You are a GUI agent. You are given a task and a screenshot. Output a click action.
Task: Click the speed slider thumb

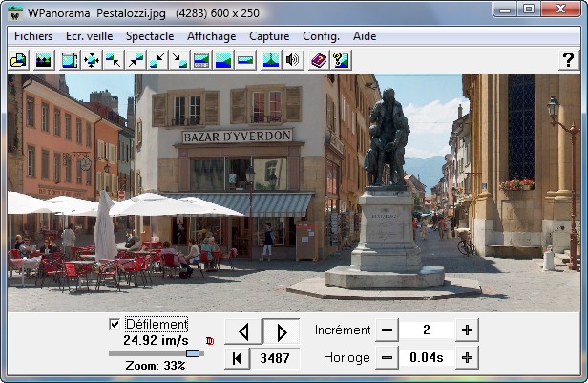pos(193,353)
